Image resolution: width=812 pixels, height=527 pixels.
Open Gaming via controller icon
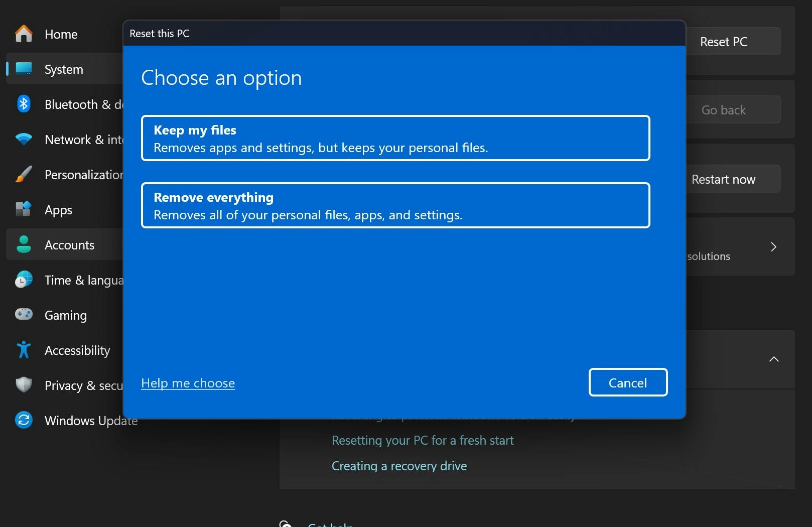24,315
